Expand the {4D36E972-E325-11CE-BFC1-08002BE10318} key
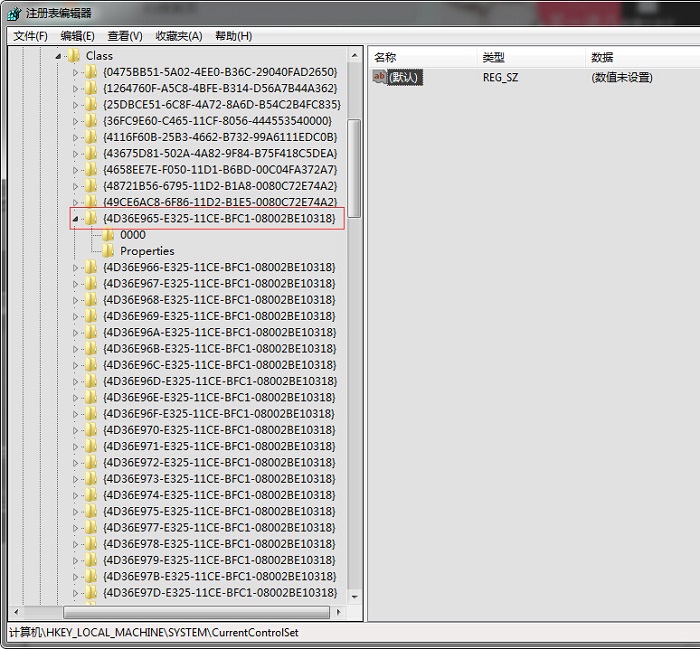Image resolution: width=700 pixels, height=649 pixels. [x=75, y=462]
